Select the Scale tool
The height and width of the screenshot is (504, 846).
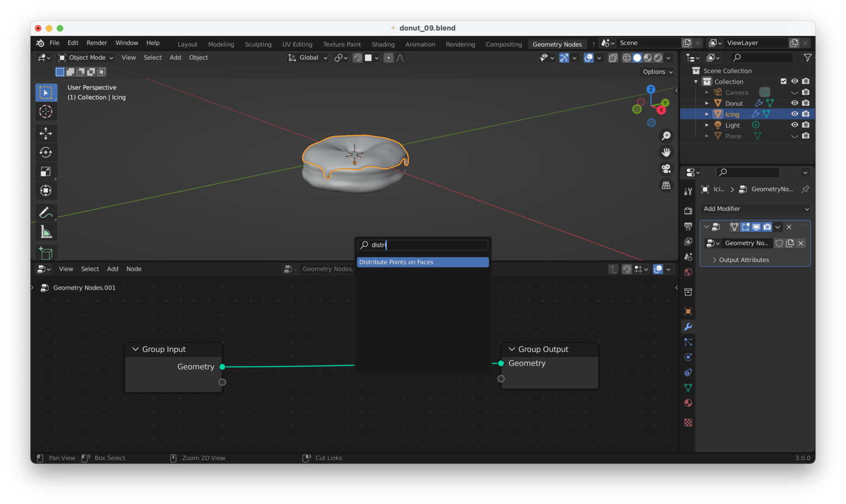point(46,172)
